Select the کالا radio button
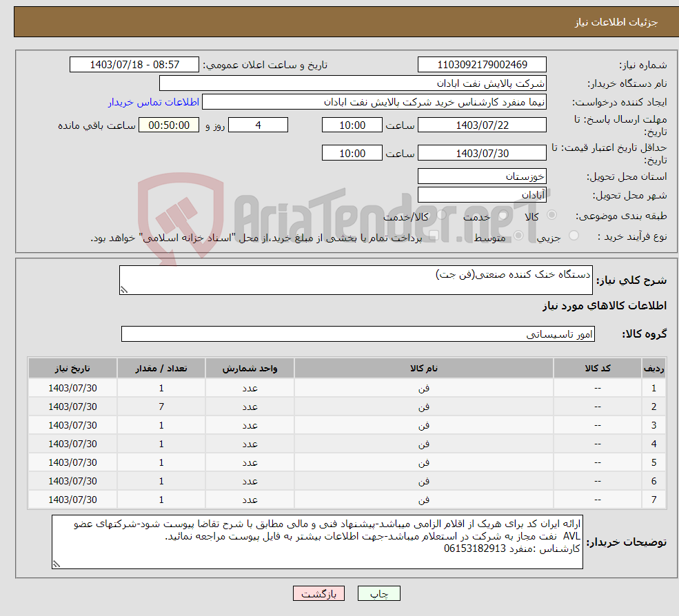 [x=551, y=215]
